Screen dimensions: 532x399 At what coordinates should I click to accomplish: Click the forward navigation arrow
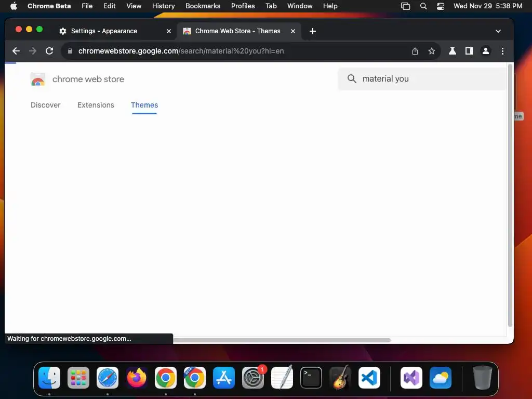click(x=33, y=51)
